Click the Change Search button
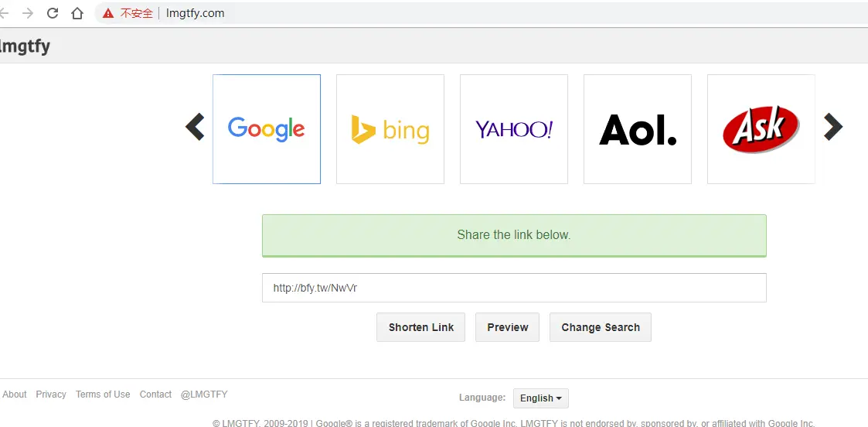868x427 pixels. (x=601, y=327)
